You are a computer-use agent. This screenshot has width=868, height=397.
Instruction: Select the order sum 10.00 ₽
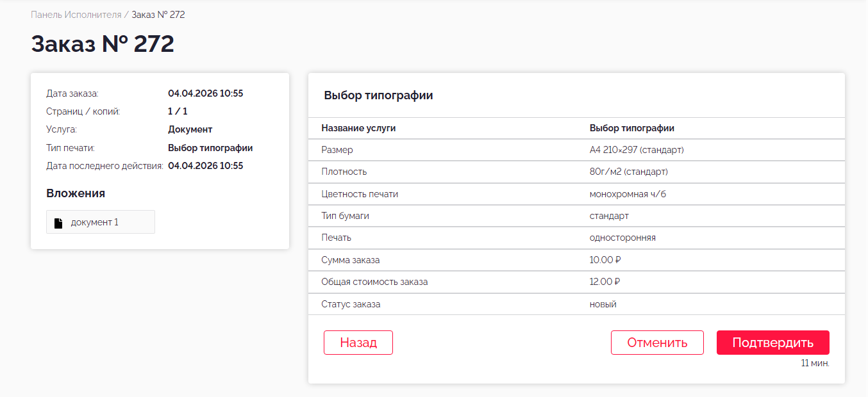[x=605, y=260]
